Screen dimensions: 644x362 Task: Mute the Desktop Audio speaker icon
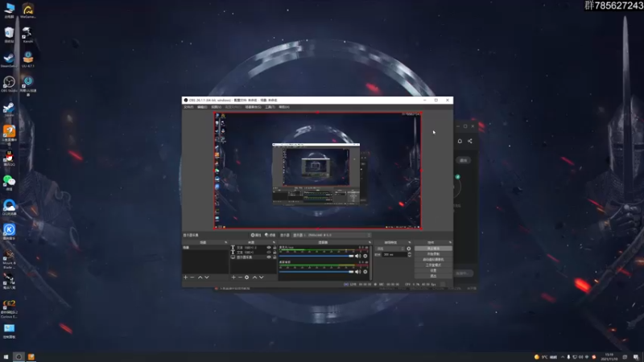point(357,272)
